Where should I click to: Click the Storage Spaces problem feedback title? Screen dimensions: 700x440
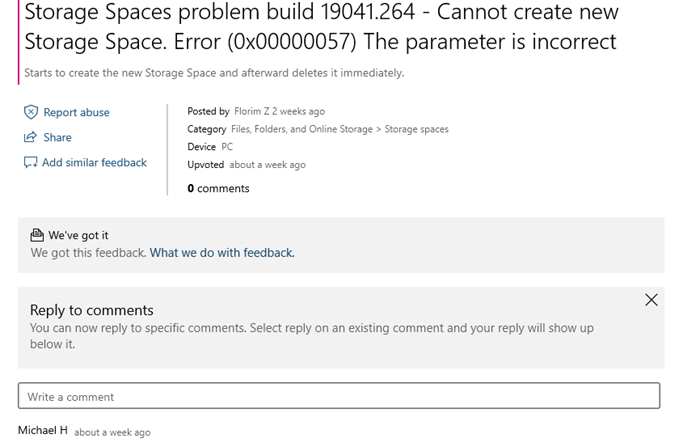tap(321, 27)
